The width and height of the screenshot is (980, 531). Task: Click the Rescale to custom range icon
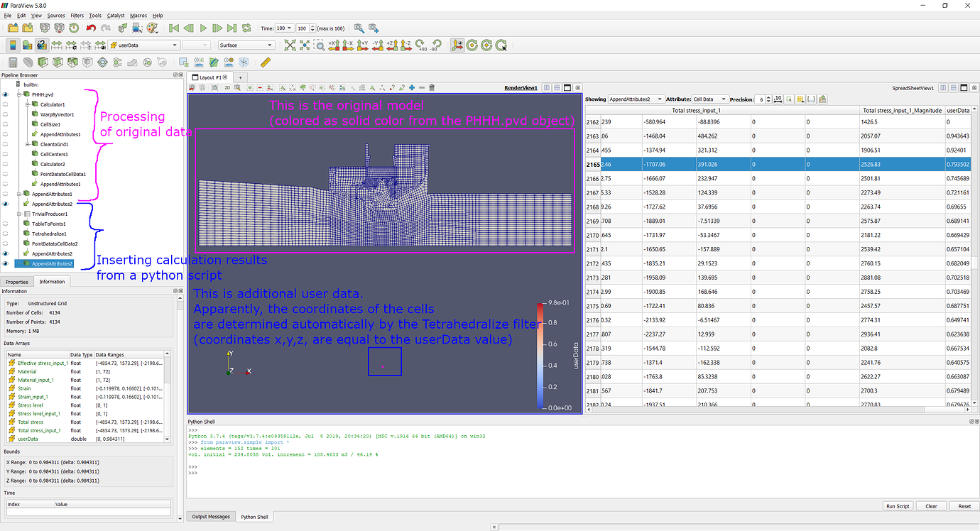pos(71,45)
